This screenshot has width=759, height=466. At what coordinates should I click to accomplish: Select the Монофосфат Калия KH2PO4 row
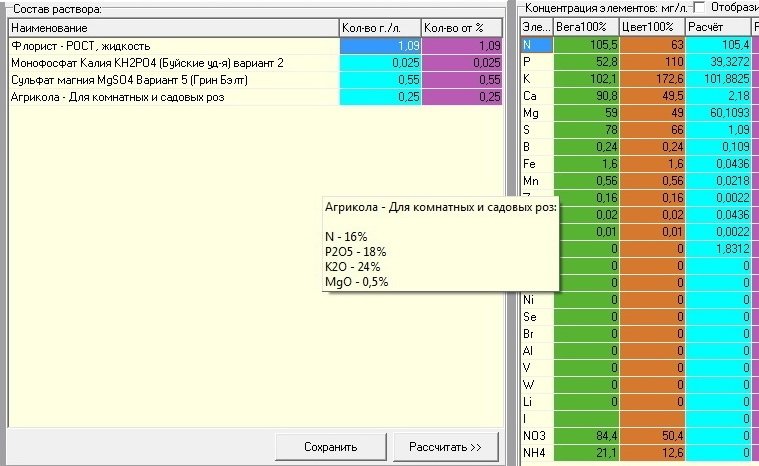pyautogui.click(x=256, y=63)
